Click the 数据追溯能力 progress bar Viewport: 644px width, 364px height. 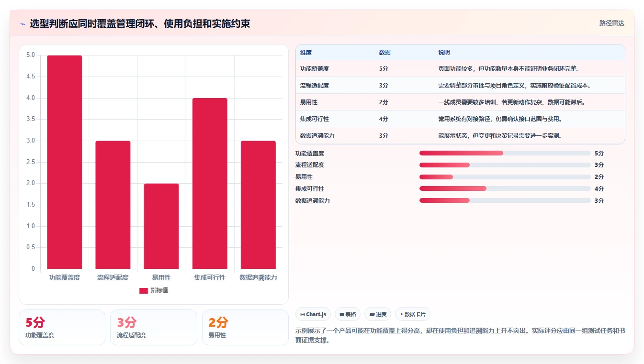pyautogui.click(x=505, y=200)
